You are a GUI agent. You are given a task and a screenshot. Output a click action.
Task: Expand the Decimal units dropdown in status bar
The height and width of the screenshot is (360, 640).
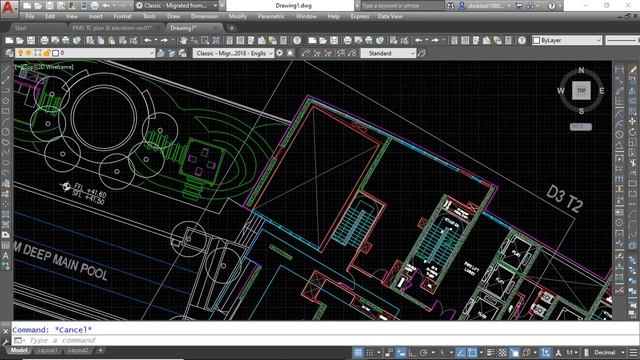(x=623, y=352)
